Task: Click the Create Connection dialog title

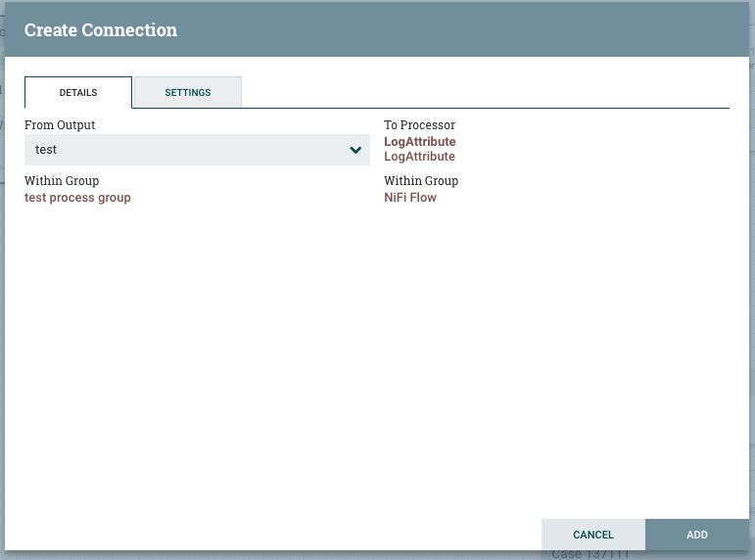Action: pos(101,29)
